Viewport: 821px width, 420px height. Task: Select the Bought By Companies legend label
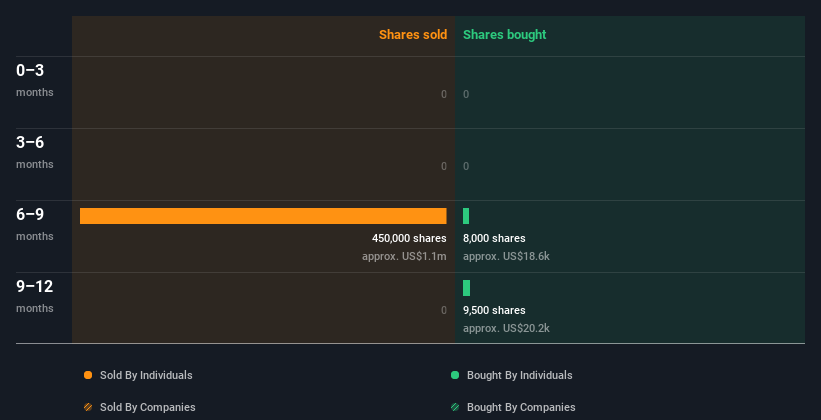coord(521,407)
